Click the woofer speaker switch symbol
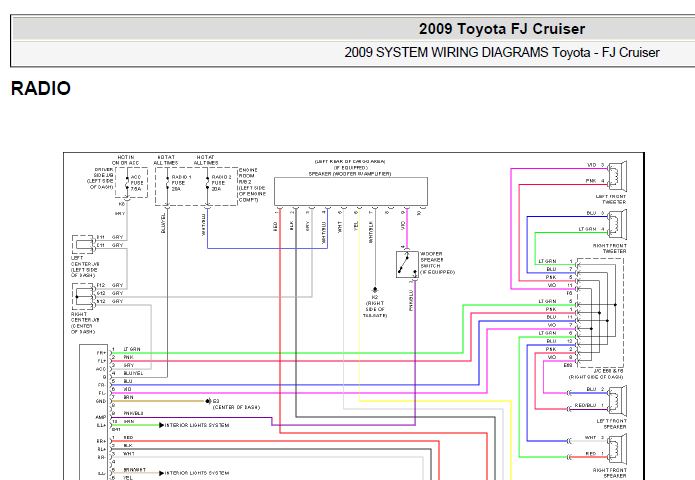Image resolution: width=695 pixels, height=480 pixels. tap(407, 264)
